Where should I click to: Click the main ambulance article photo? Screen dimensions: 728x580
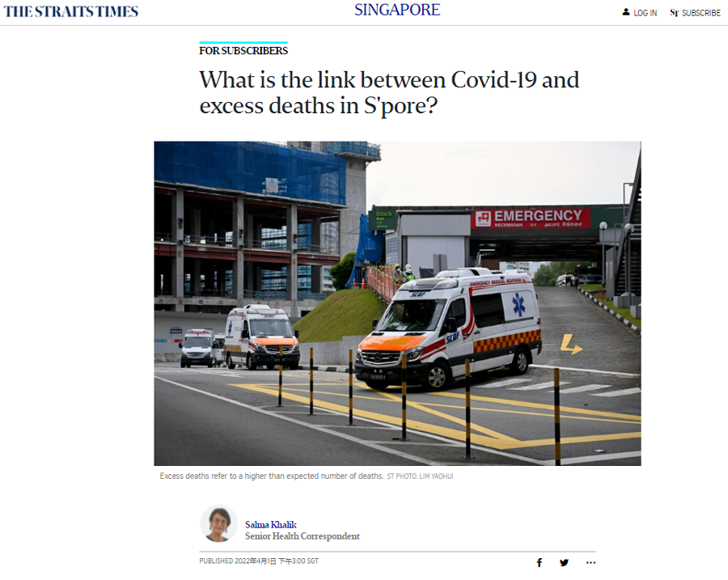[397, 303]
